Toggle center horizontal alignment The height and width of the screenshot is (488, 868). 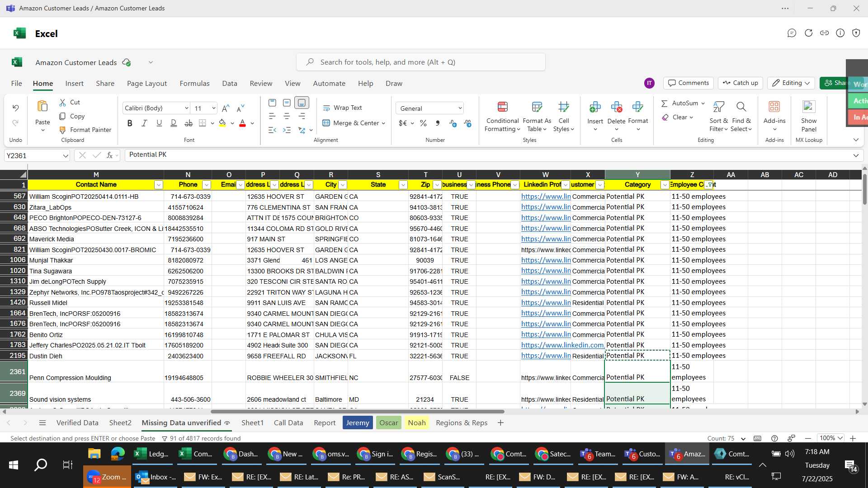(x=287, y=116)
